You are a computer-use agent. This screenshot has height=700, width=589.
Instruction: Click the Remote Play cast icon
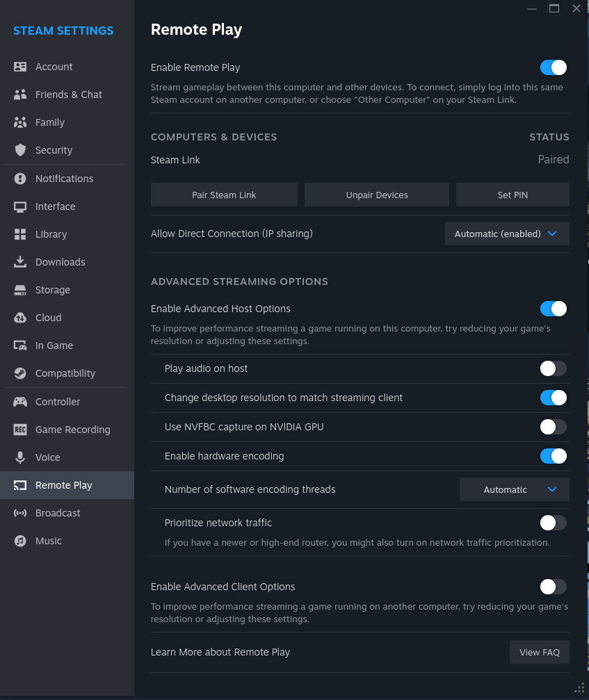pos(20,485)
